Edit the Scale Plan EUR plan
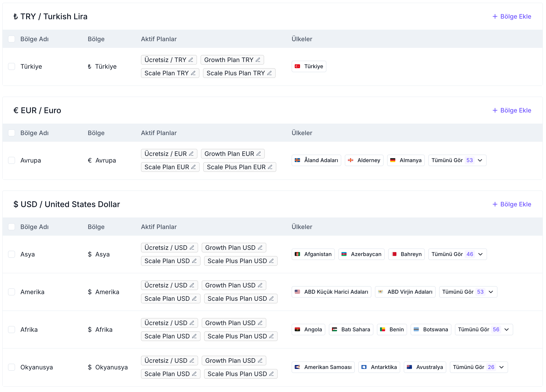 tap(194, 167)
